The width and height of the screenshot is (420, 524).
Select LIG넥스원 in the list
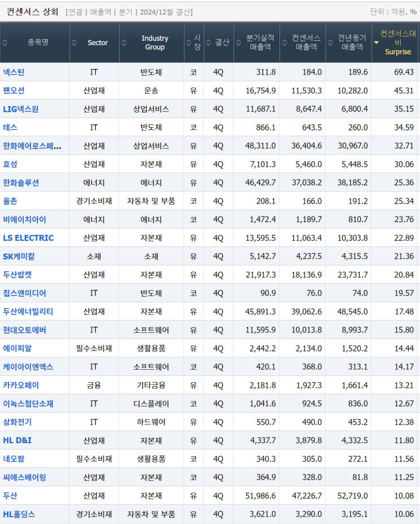[21, 109]
